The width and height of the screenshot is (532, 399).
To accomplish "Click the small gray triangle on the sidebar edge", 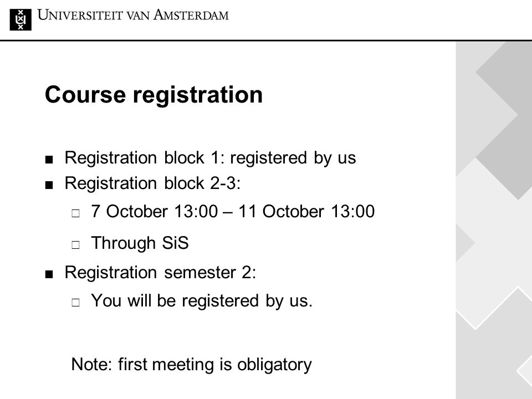I will (x=464, y=243).
